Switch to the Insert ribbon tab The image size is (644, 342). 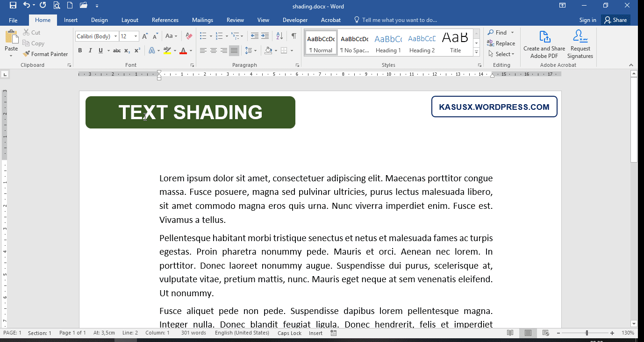[x=71, y=20]
